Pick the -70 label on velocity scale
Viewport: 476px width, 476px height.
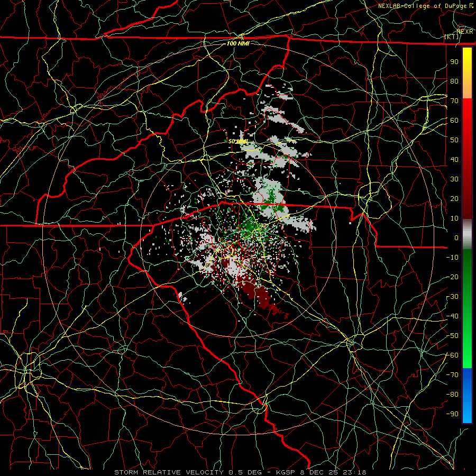click(452, 375)
